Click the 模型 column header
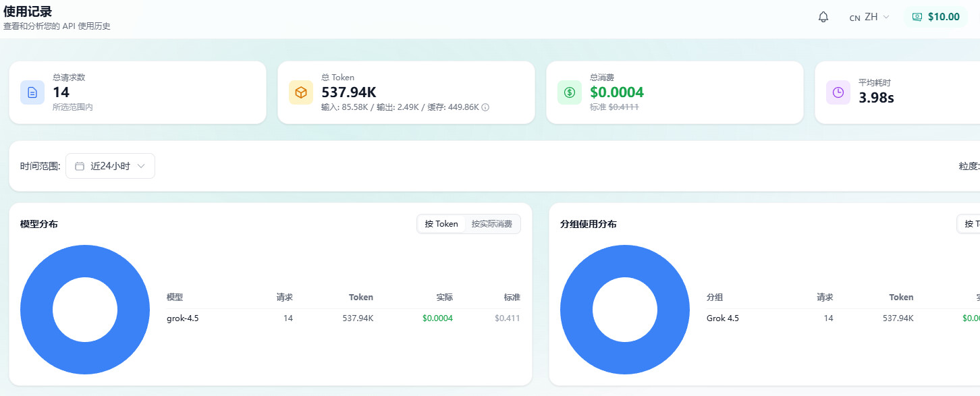This screenshot has width=980, height=396. point(175,298)
